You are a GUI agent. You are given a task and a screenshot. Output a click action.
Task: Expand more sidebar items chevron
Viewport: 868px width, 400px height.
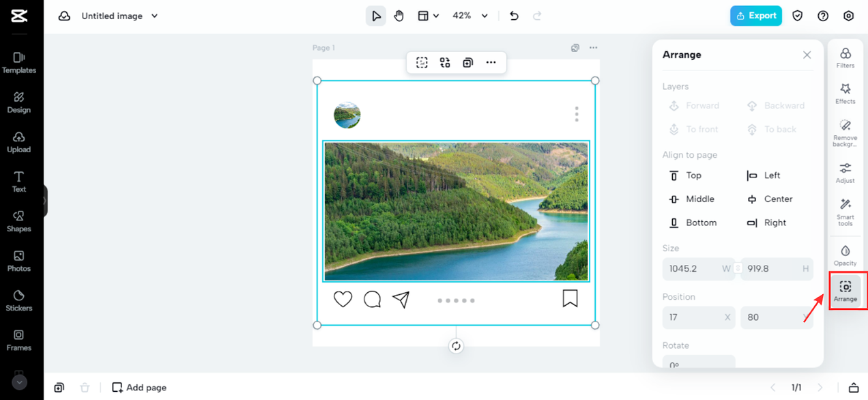[x=19, y=382]
